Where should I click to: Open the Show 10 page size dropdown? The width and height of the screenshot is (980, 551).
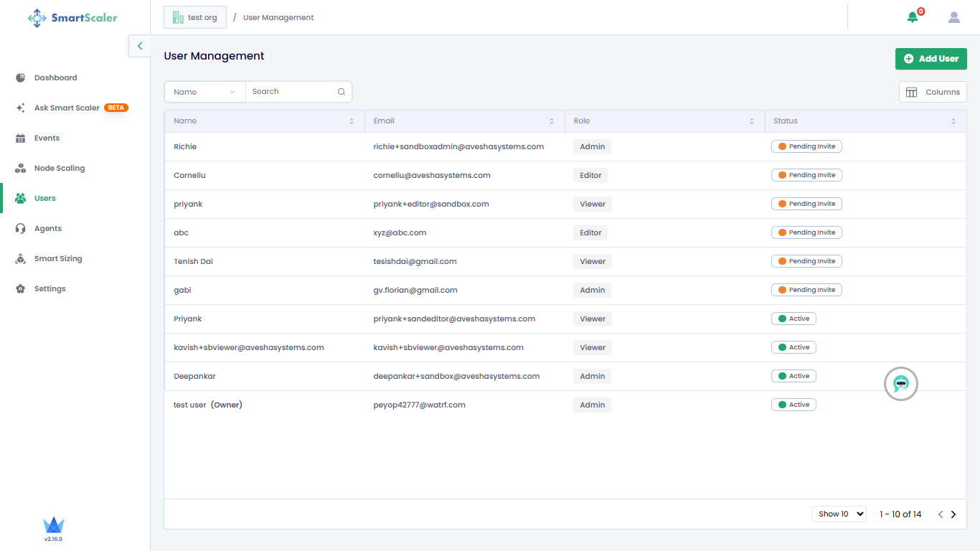tap(839, 514)
